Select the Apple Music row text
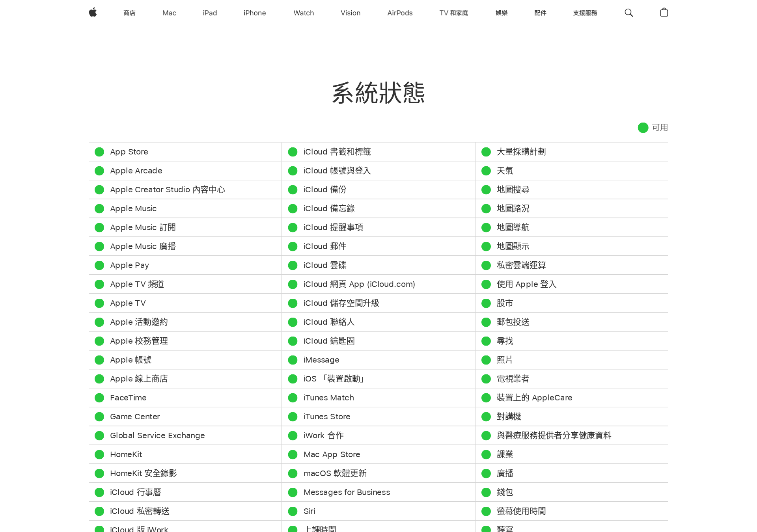Screen dimensions: 757x532 [133, 208]
